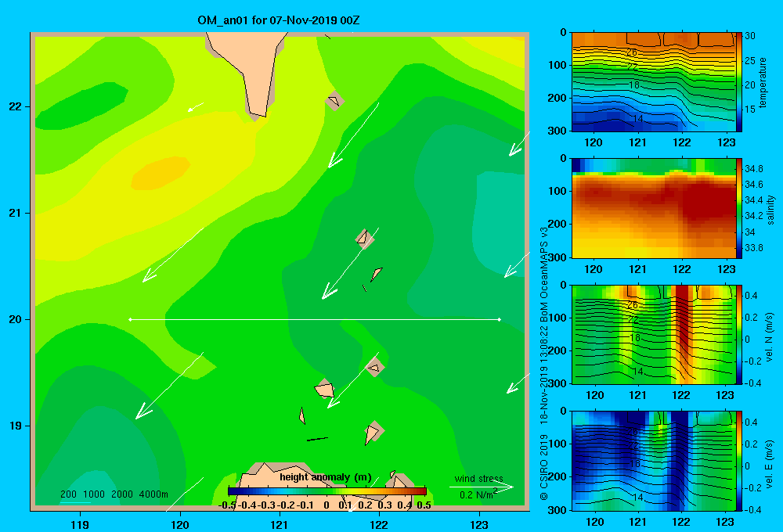Click the title 'OM_an01 for 07-Nov-2019 00Z'
The width and height of the screenshot is (783, 532).
[x=278, y=20]
